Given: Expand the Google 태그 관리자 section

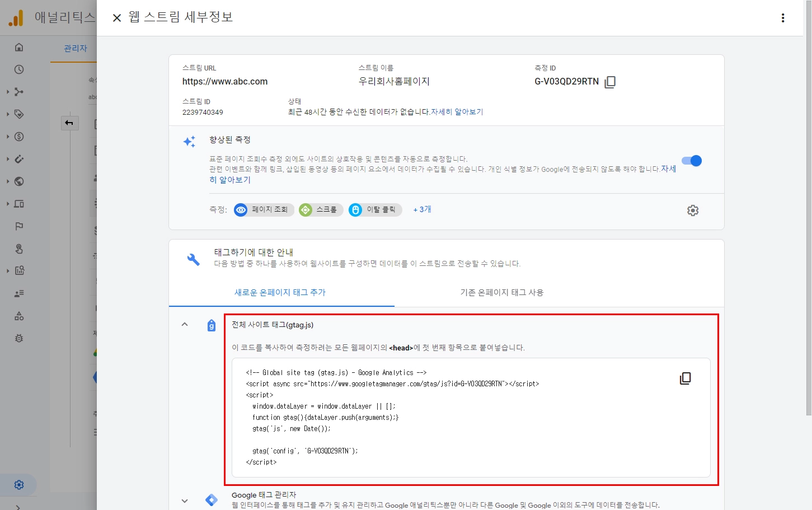Looking at the screenshot, I should tap(185, 501).
